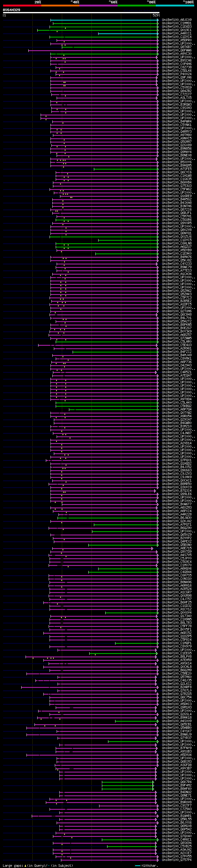
Task: Select the UniRef100_C8VMK1 label
Action: tap(176, 358)
